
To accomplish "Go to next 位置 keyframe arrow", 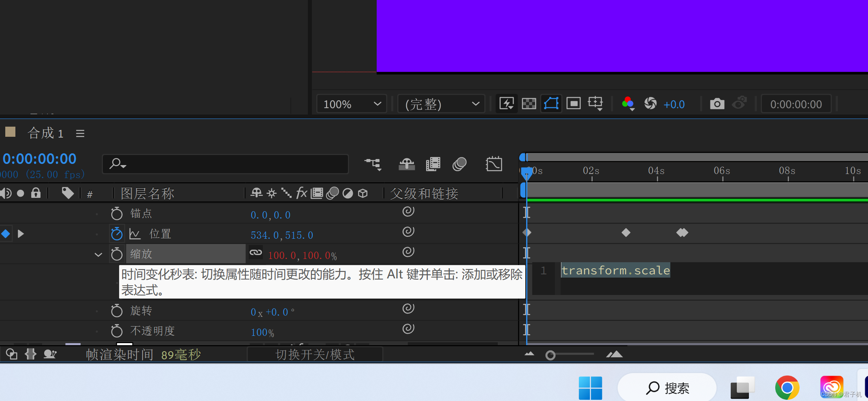I will (21, 233).
